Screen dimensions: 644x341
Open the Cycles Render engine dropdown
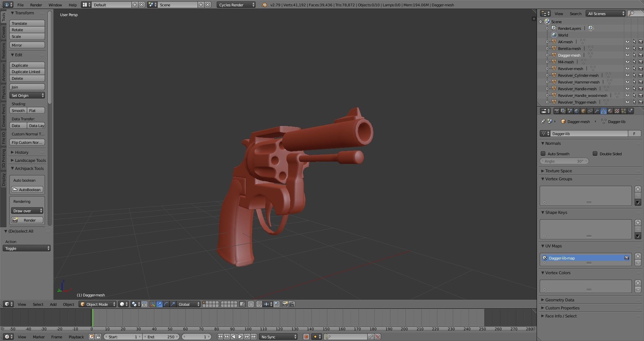[236, 5]
